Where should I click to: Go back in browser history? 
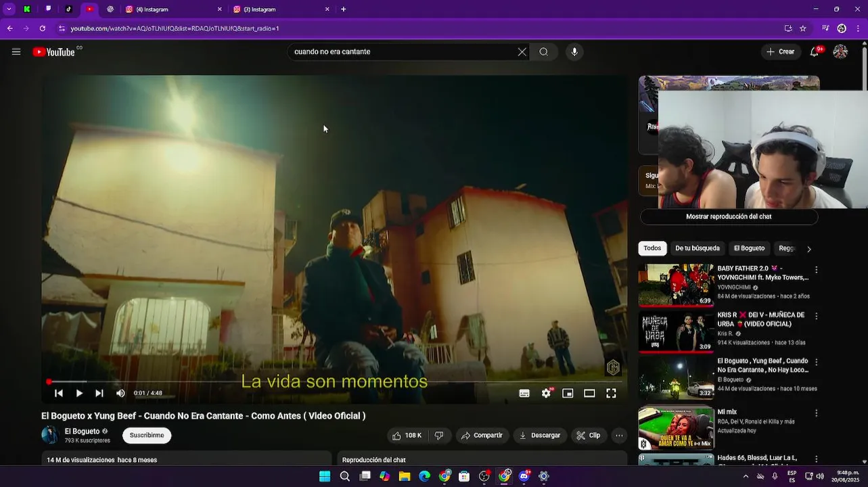9,28
